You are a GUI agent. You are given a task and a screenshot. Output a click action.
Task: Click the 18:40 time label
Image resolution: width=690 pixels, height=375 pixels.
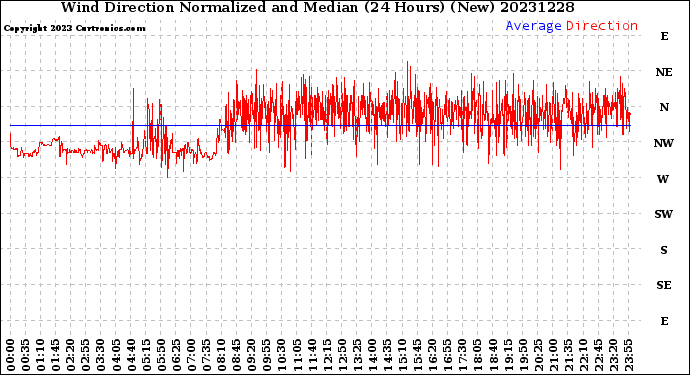493,355
